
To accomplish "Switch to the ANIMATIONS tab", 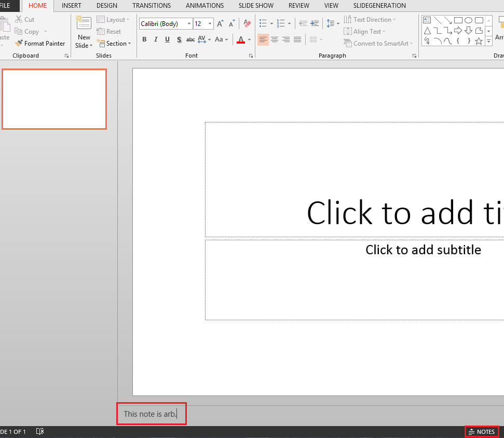I will (x=205, y=6).
